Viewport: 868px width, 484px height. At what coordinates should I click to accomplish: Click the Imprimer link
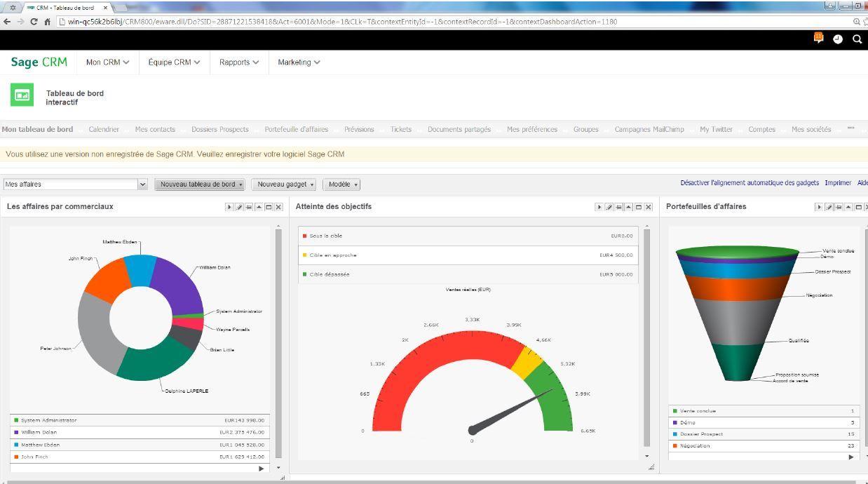(x=838, y=182)
